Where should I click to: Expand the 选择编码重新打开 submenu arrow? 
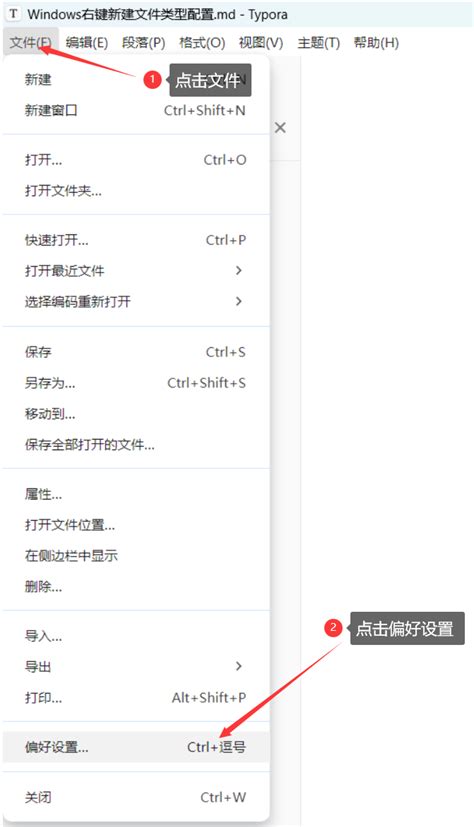(239, 301)
